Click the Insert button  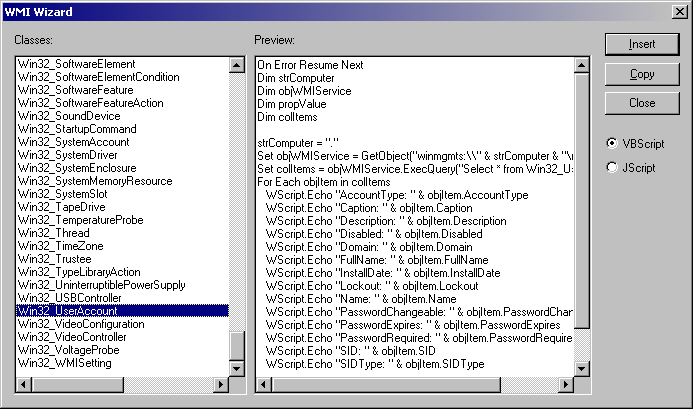[x=642, y=44]
